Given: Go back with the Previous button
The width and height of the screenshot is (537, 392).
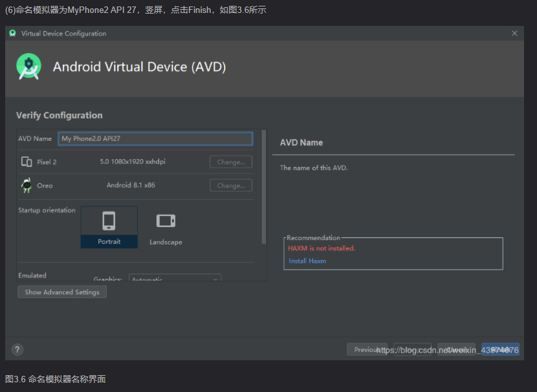Looking at the screenshot, I should point(367,349).
